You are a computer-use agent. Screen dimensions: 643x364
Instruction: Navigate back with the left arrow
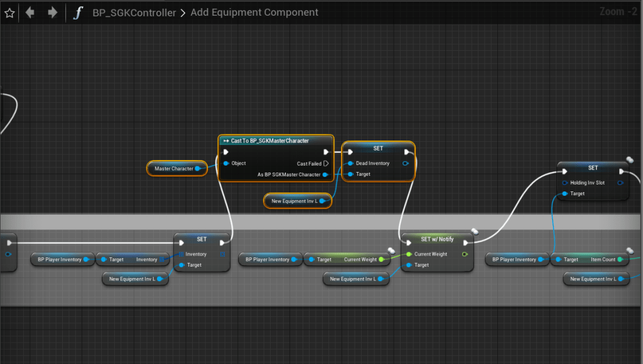[30, 13]
